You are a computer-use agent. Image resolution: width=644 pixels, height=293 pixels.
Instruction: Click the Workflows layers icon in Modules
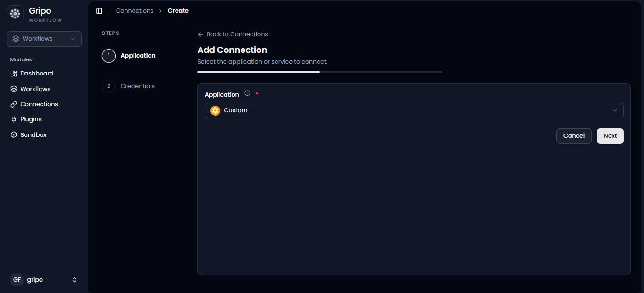[x=14, y=89]
